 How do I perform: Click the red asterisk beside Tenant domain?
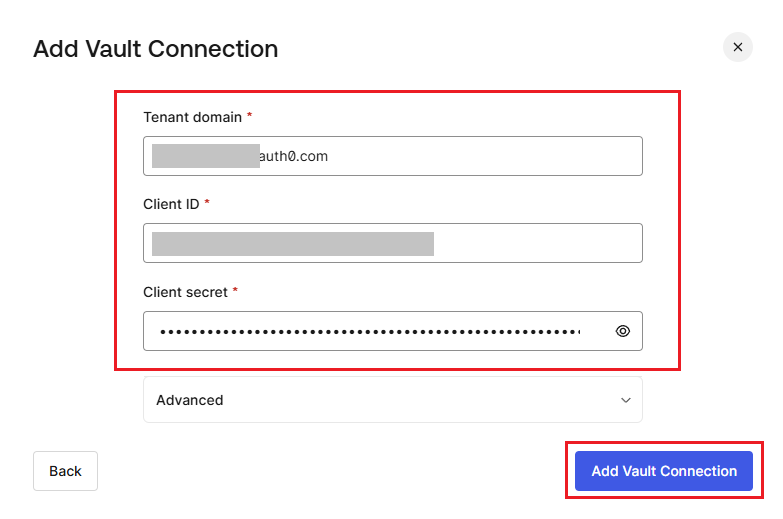pos(249,115)
